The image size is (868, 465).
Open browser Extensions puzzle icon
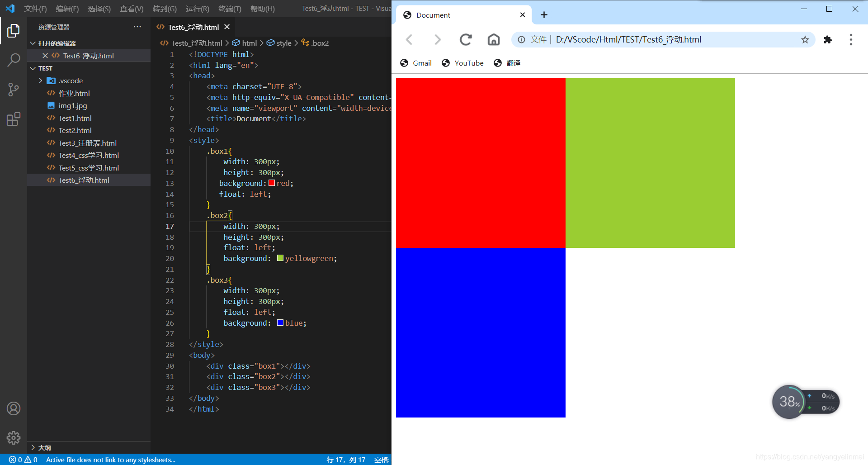[x=828, y=40]
